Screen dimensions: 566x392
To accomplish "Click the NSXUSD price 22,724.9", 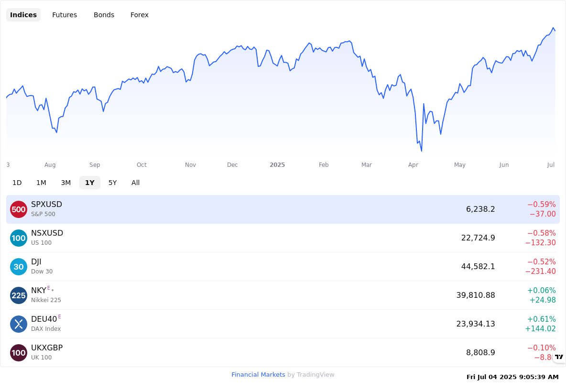I will (x=478, y=238).
